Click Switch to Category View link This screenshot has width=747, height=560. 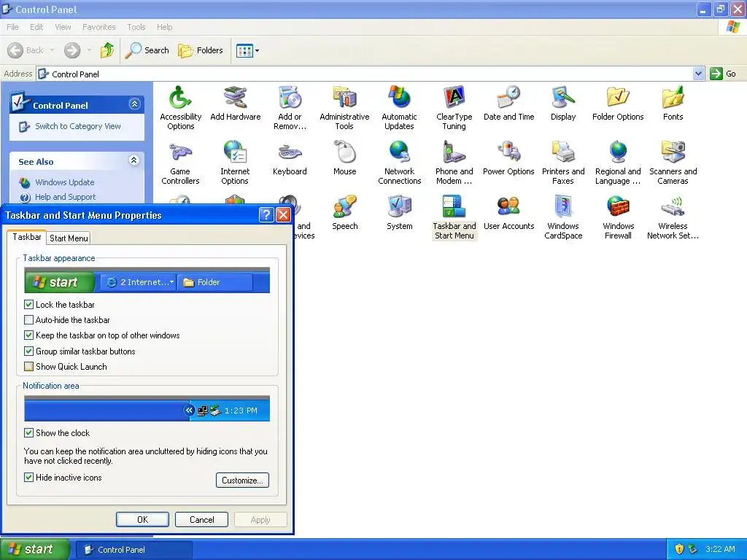[77, 126]
